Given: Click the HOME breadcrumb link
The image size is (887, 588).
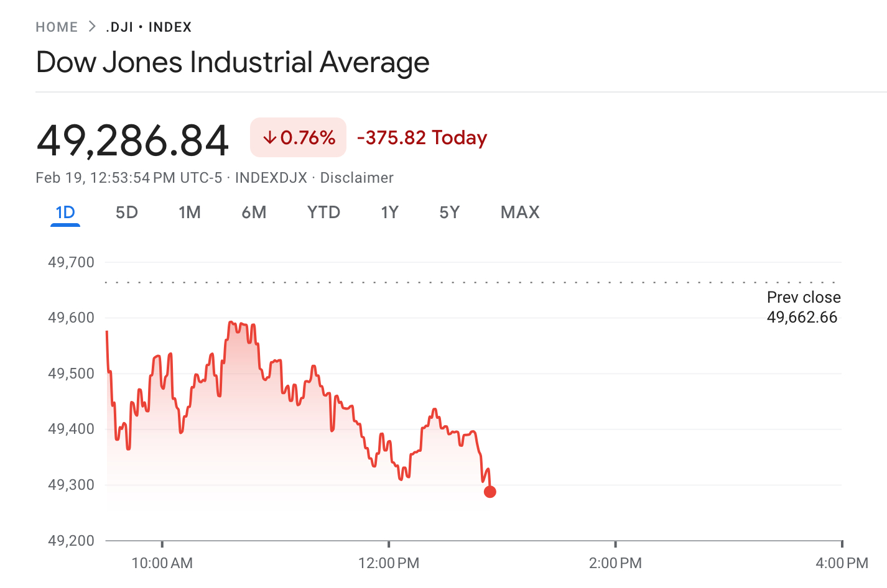Looking at the screenshot, I should (x=57, y=27).
